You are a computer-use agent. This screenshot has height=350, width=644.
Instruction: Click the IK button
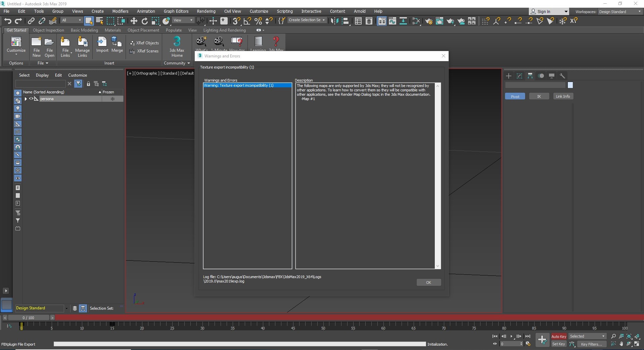(539, 96)
